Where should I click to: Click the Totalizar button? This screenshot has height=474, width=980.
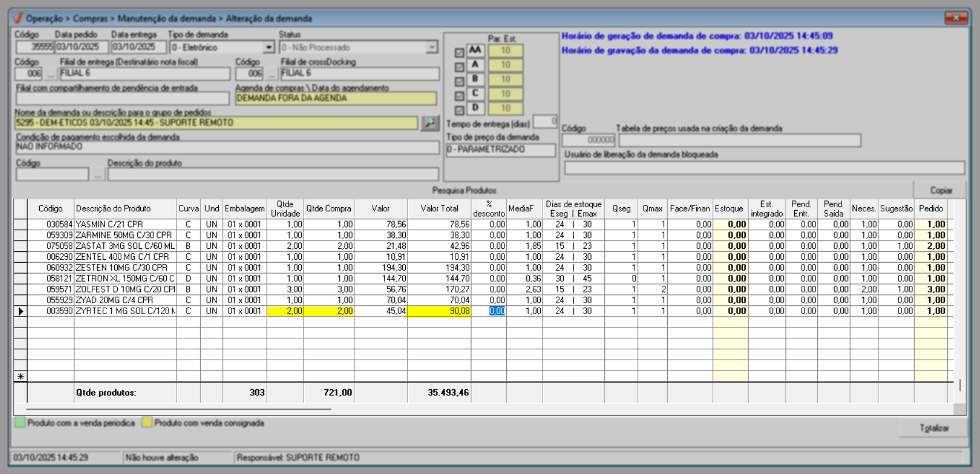coord(933,428)
